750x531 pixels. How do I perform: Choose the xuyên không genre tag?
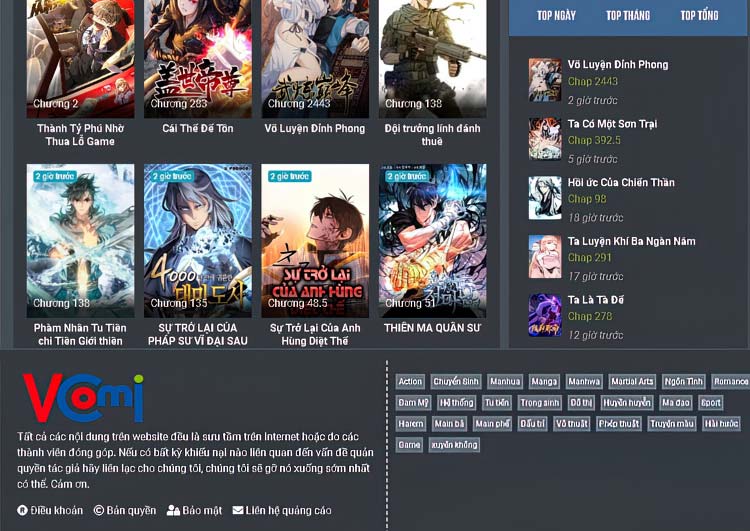tap(453, 445)
